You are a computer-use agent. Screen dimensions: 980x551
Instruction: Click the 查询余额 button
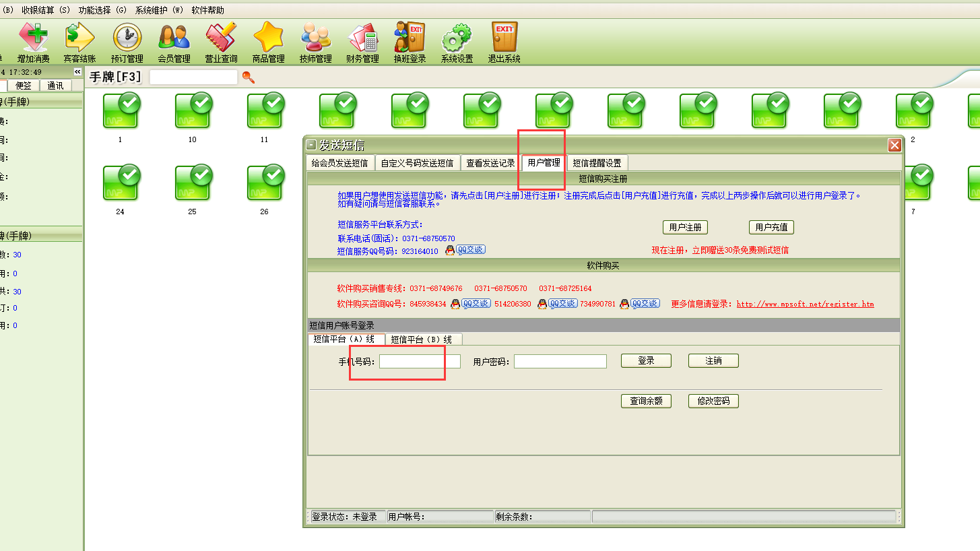tap(646, 401)
